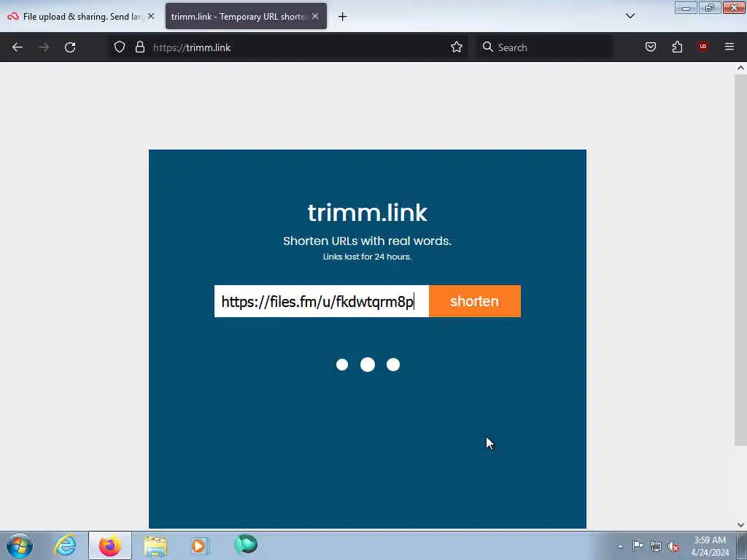Minimize the Firefox window
Screen dimensions: 747x560
(686, 8)
